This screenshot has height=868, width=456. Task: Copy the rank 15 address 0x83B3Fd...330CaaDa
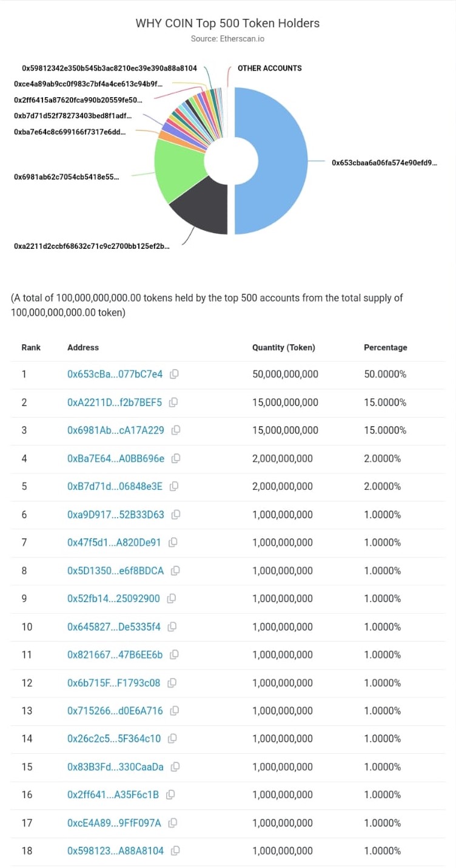[x=175, y=767]
